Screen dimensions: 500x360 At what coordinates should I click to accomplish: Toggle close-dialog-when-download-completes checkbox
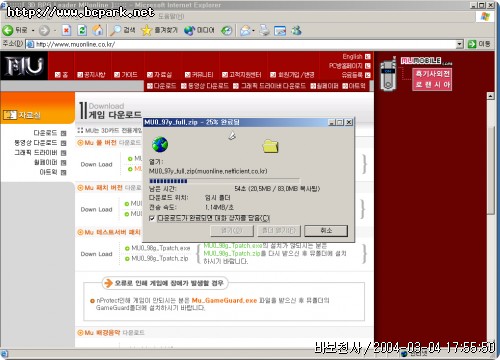152,218
